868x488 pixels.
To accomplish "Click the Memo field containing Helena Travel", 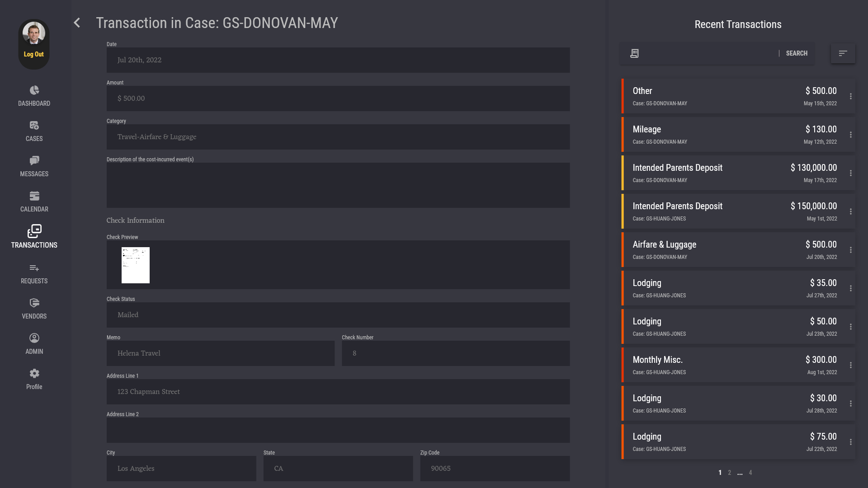I will point(221,353).
